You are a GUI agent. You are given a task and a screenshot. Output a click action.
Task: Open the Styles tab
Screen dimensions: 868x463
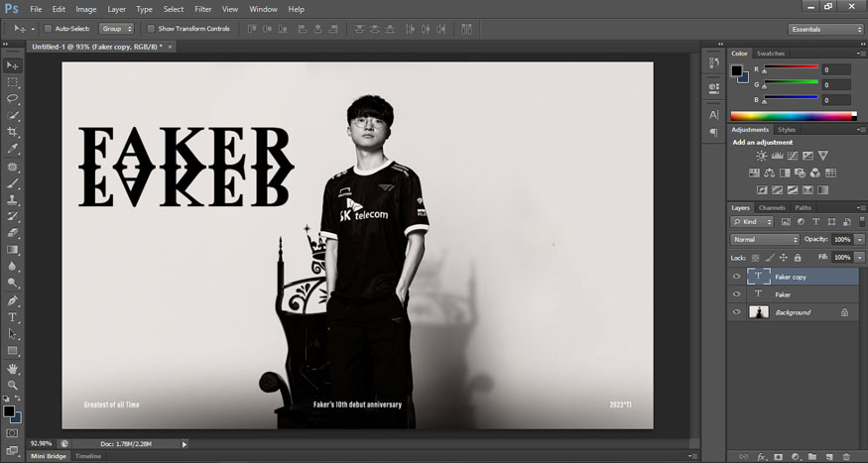click(x=786, y=130)
